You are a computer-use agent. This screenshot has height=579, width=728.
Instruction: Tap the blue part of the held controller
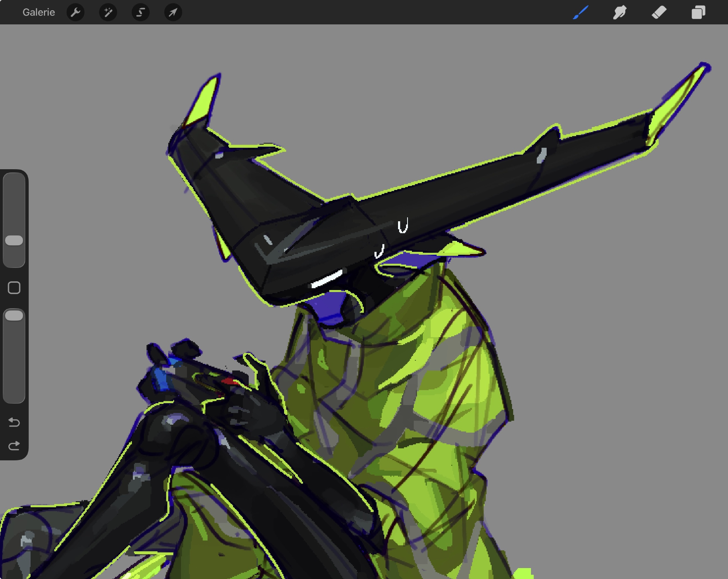(x=160, y=378)
